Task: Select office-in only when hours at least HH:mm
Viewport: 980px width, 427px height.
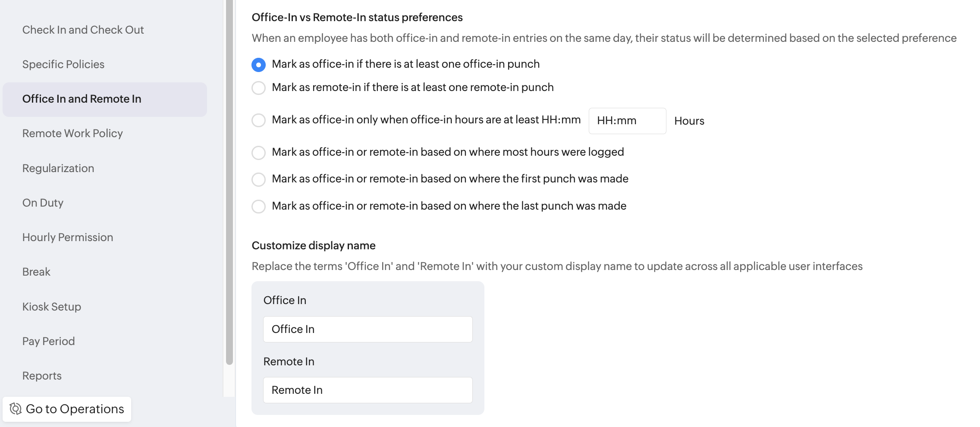Action: pos(258,120)
